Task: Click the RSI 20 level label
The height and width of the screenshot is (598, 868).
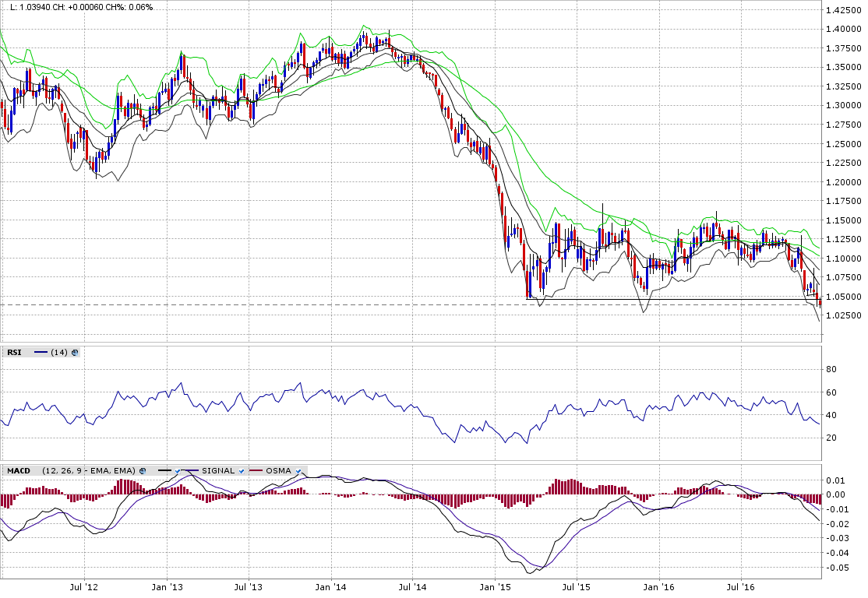Action: 831,438
